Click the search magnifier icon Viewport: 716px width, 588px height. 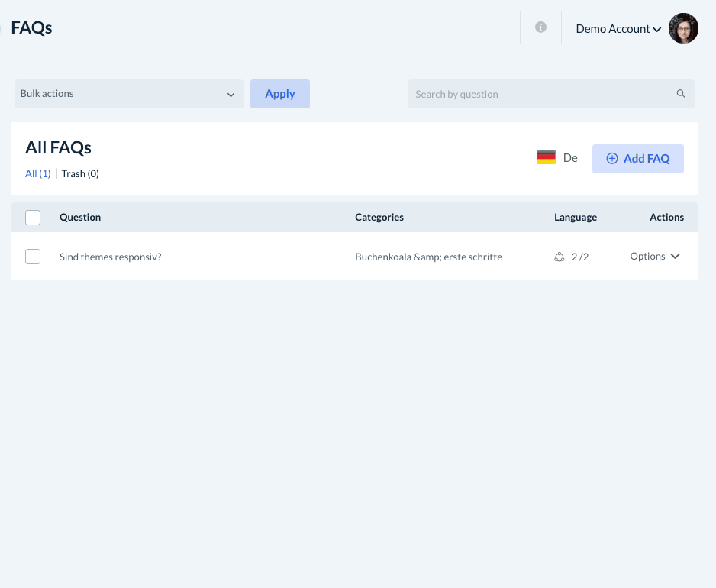[x=681, y=94]
